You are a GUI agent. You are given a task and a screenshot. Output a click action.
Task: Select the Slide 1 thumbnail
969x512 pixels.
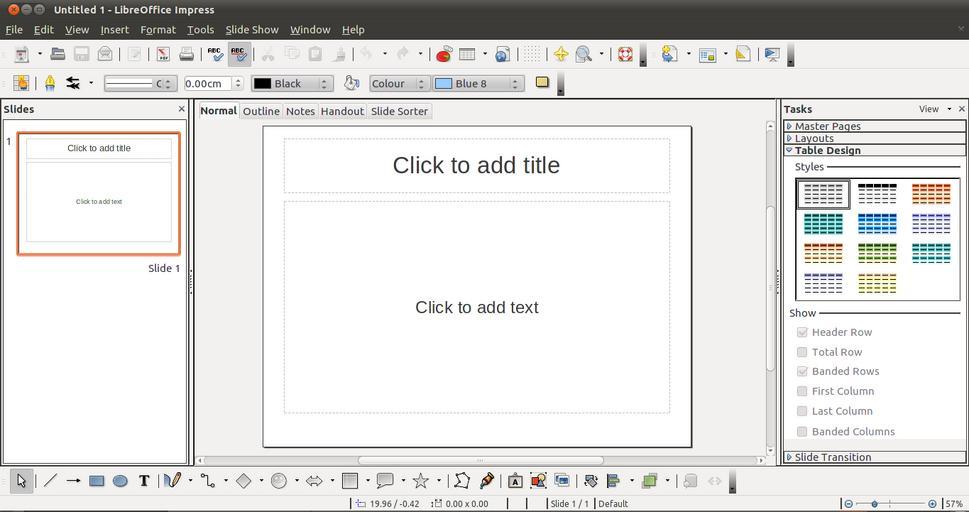coord(98,194)
